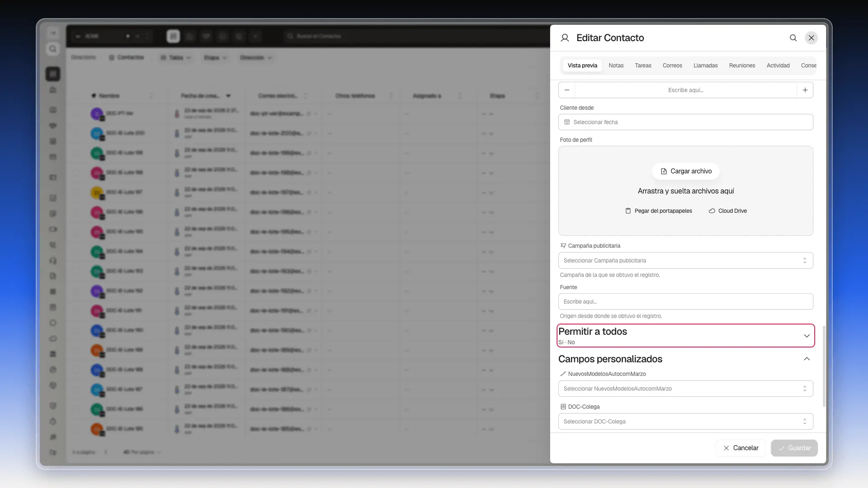Image resolution: width=868 pixels, height=488 pixels.
Task: Expand the Permitir a todos section
Action: click(x=685, y=336)
